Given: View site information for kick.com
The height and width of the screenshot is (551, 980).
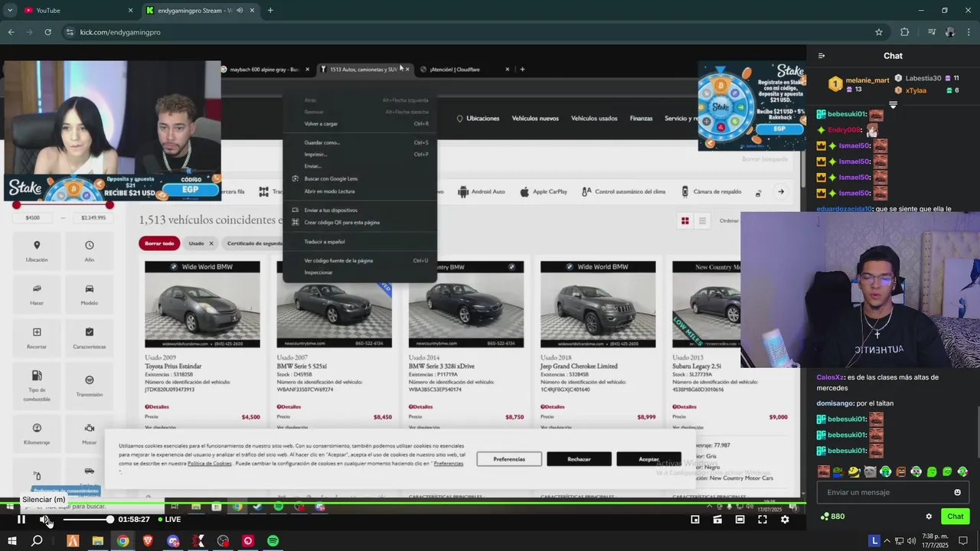Looking at the screenshot, I should (x=70, y=32).
